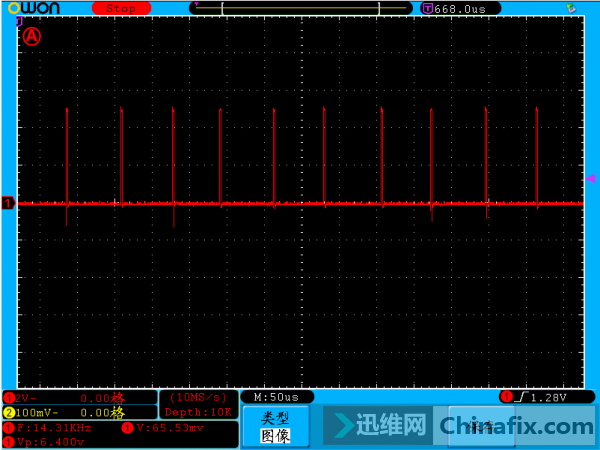The height and width of the screenshot is (450, 600).
Task: Open the 类型 图像 type menu
Action: 276,427
